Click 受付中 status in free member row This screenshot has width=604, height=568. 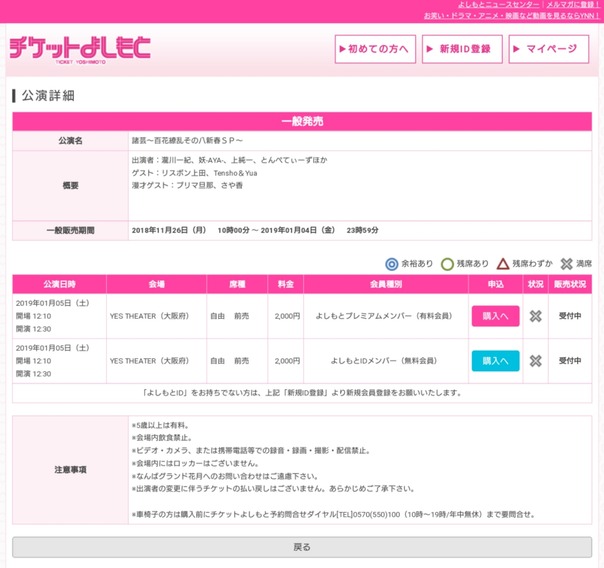coord(570,361)
